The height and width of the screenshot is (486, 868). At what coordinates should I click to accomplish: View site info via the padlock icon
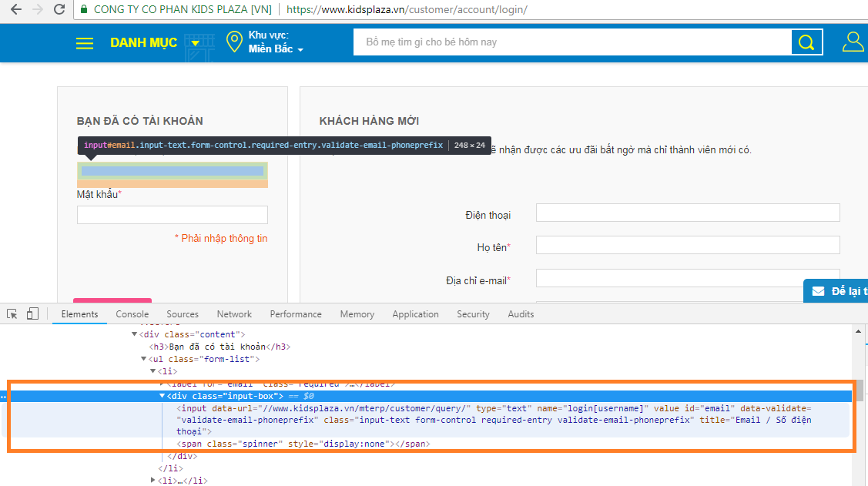[x=82, y=10]
